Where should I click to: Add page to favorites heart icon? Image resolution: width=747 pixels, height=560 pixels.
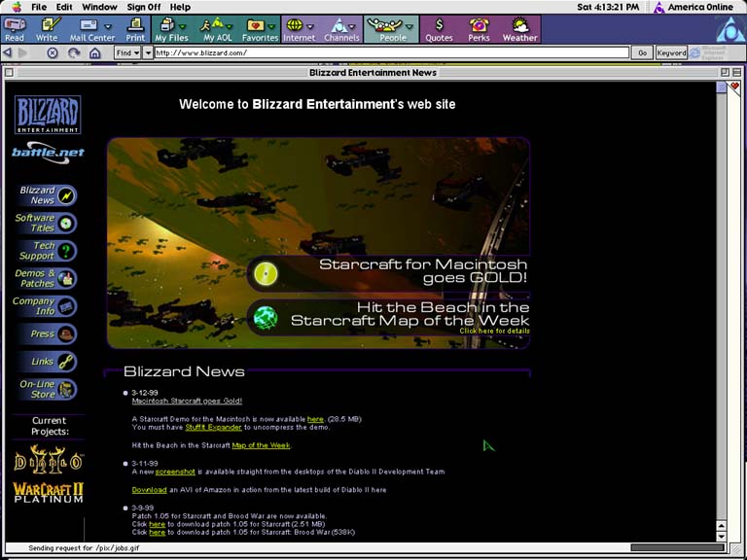(x=734, y=87)
